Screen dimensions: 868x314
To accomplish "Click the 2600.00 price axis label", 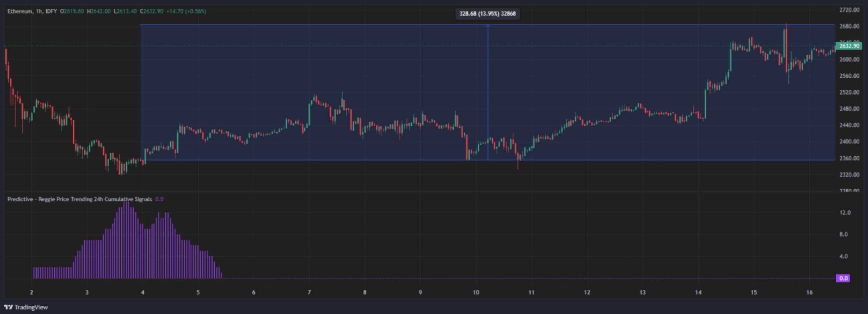I will point(849,59).
